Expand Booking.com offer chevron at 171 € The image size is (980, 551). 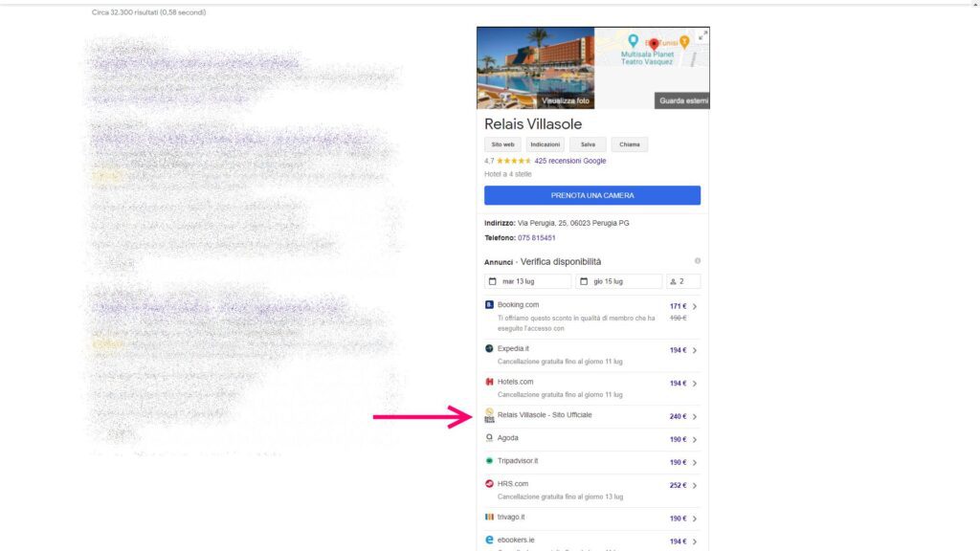click(695, 307)
